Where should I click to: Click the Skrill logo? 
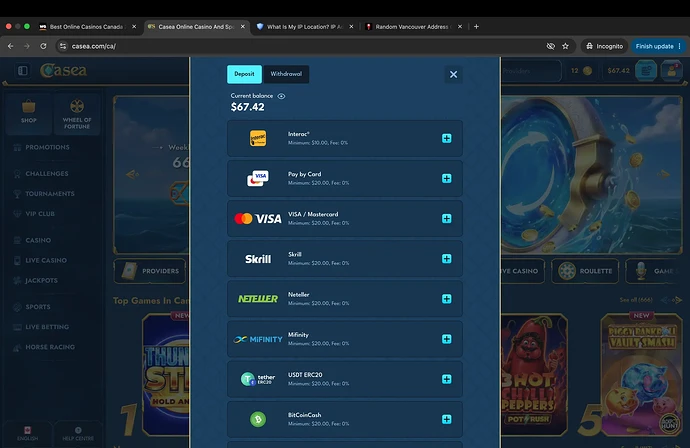(x=258, y=259)
